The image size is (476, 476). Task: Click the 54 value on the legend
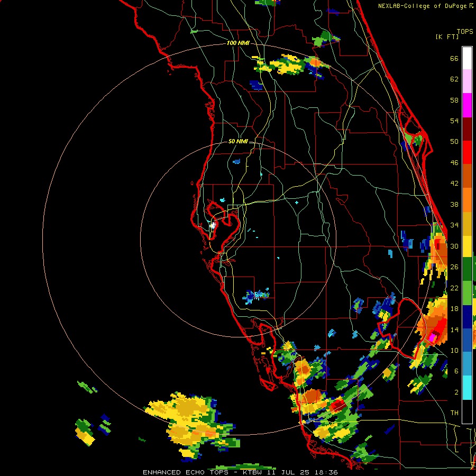[454, 121]
